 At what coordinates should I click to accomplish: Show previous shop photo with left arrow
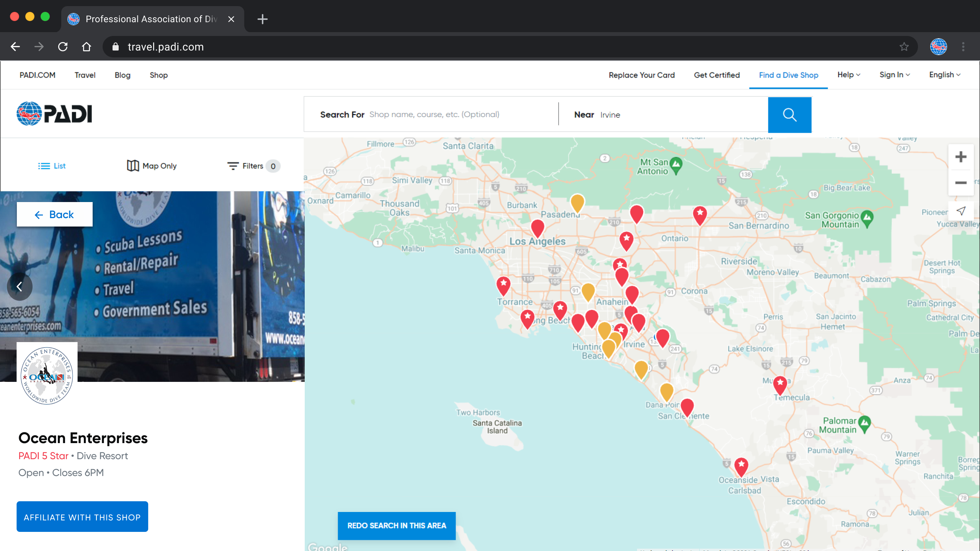[19, 286]
